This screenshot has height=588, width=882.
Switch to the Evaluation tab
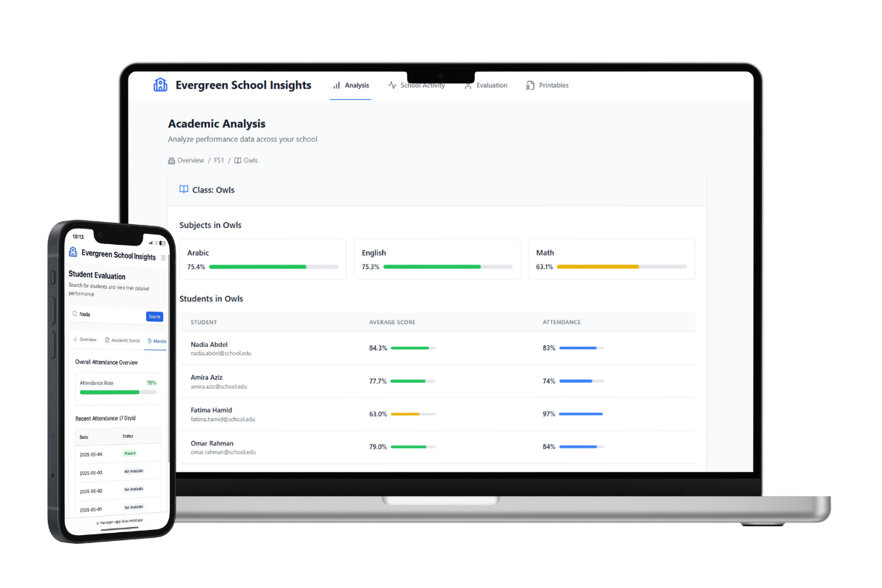[x=486, y=85]
